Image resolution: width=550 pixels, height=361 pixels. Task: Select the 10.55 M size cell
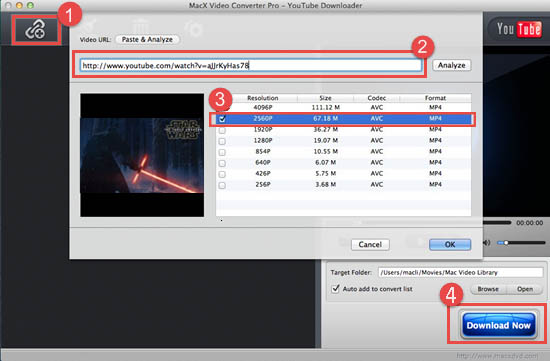point(325,152)
